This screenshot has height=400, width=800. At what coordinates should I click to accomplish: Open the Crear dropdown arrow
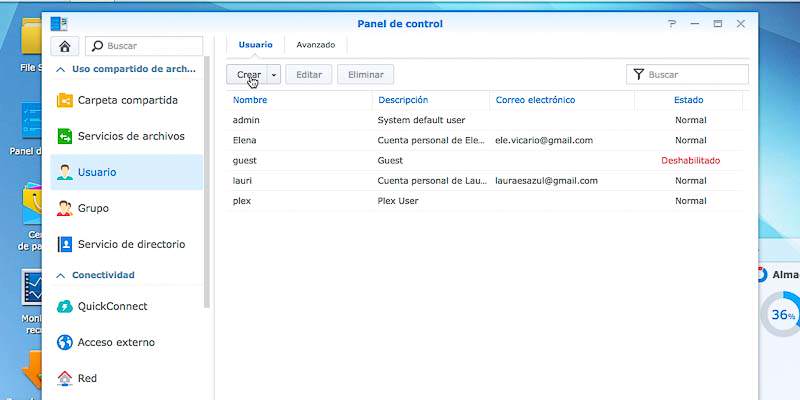pos(273,74)
